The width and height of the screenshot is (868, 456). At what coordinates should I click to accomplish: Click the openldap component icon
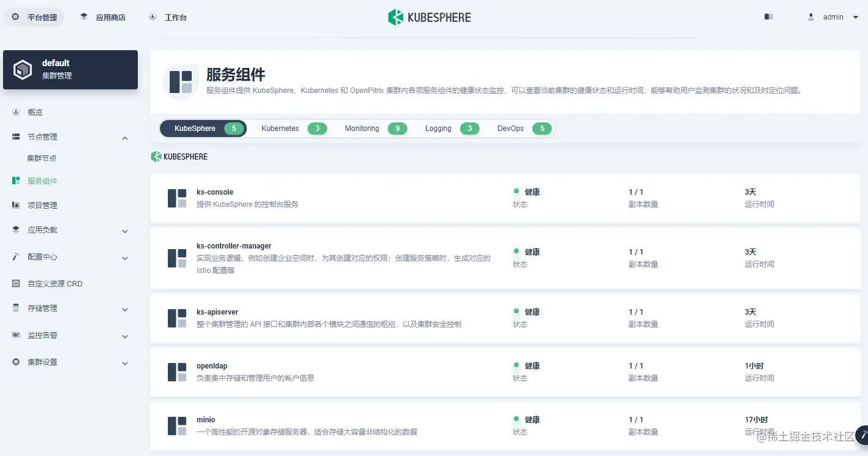tap(177, 372)
